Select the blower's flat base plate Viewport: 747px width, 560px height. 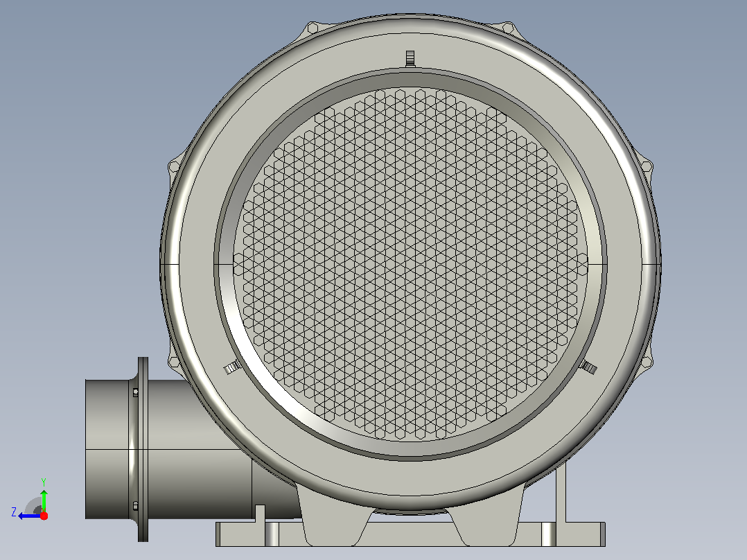pos(411,534)
